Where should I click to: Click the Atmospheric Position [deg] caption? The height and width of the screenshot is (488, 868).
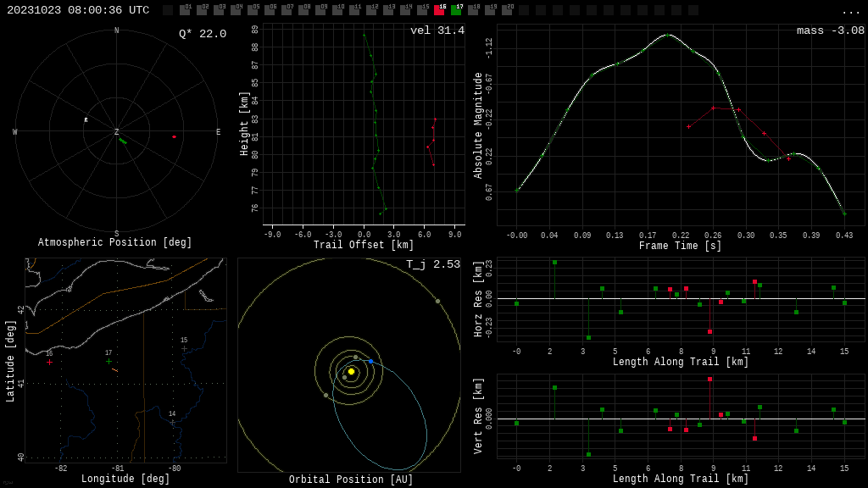point(114,242)
